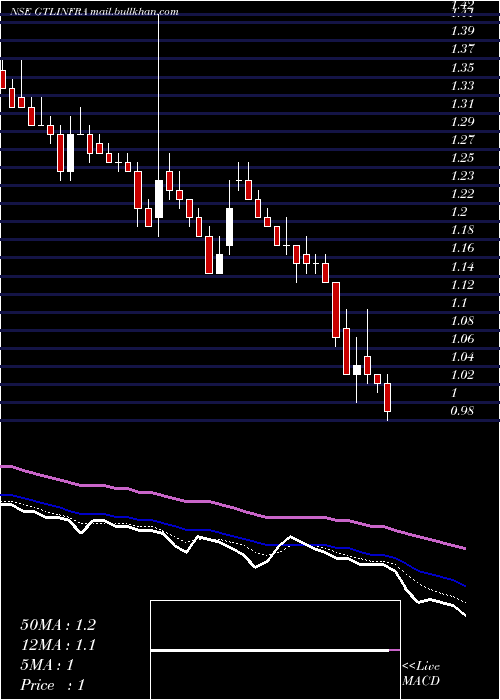Select the 1.1 price axis label
This screenshot has height=700, width=500.
[x=459, y=303]
